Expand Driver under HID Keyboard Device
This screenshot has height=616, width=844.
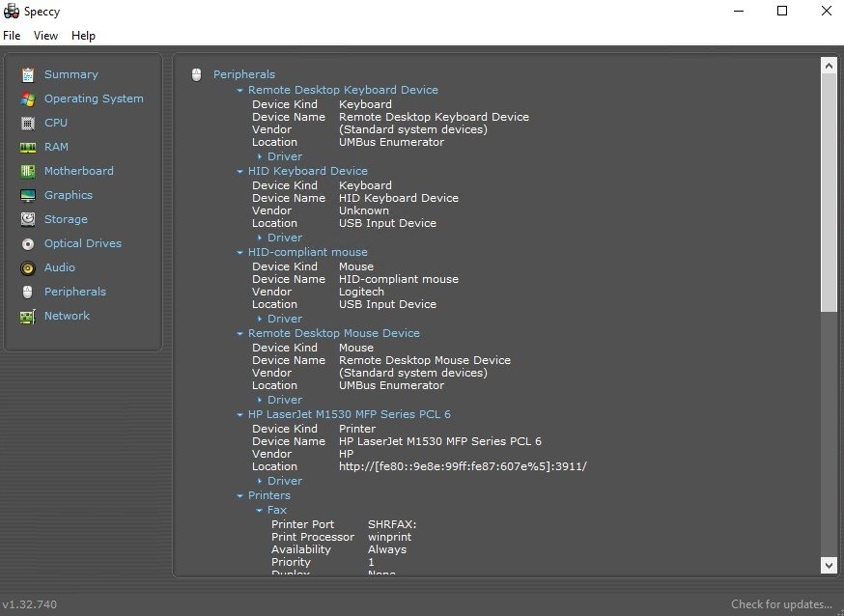pyautogui.click(x=260, y=238)
